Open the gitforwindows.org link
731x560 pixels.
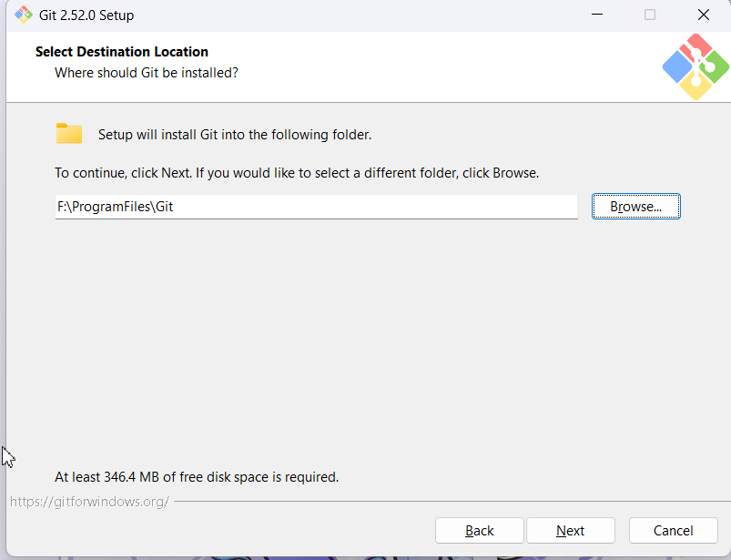(x=89, y=502)
